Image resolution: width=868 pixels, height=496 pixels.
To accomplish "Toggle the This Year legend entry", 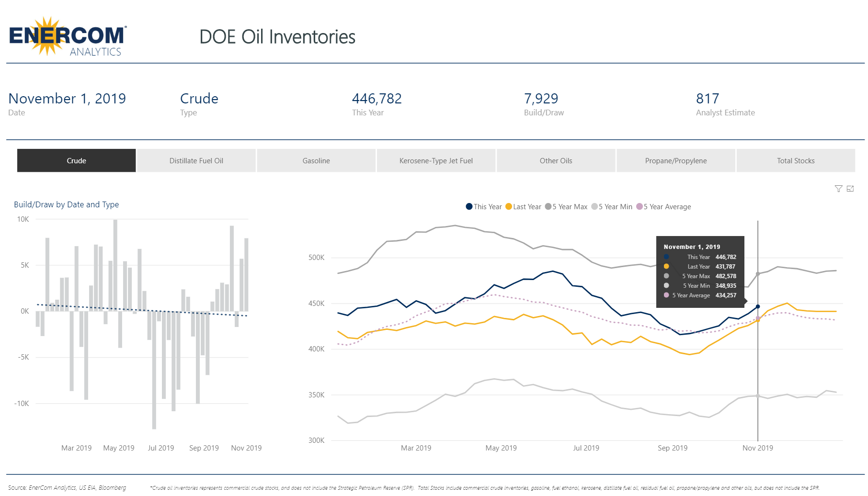I will tap(484, 207).
